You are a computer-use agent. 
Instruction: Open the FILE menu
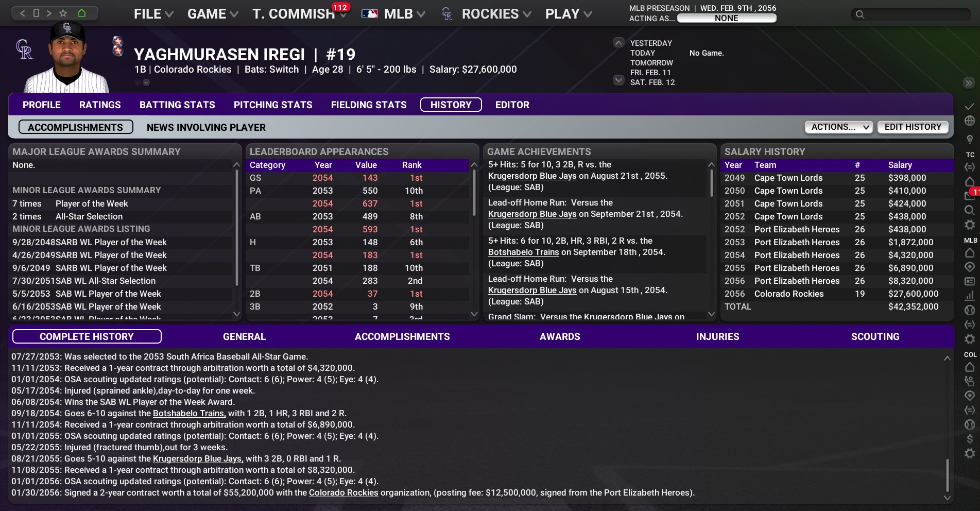[x=153, y=14]
